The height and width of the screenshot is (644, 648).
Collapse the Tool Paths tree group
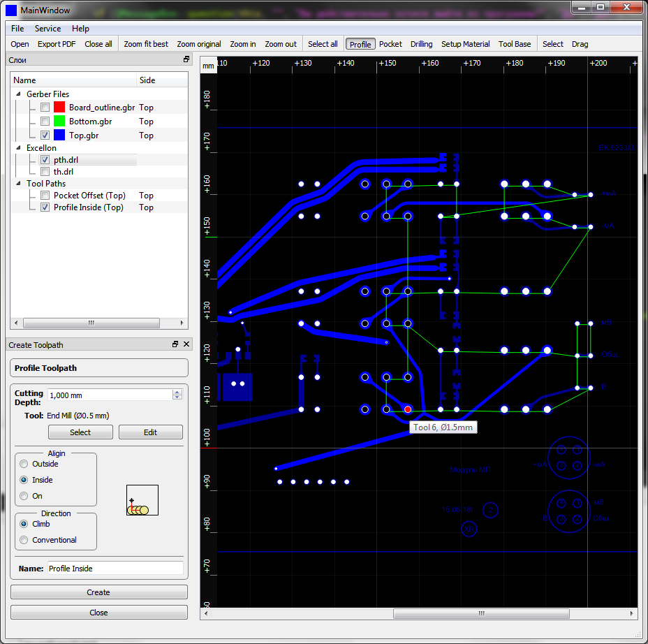tap(18, 183)
